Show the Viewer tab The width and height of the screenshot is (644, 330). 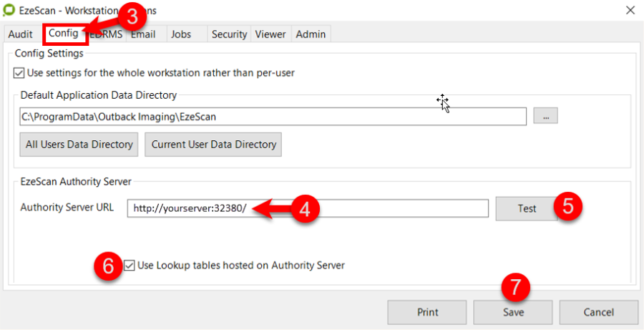point(270,34)
